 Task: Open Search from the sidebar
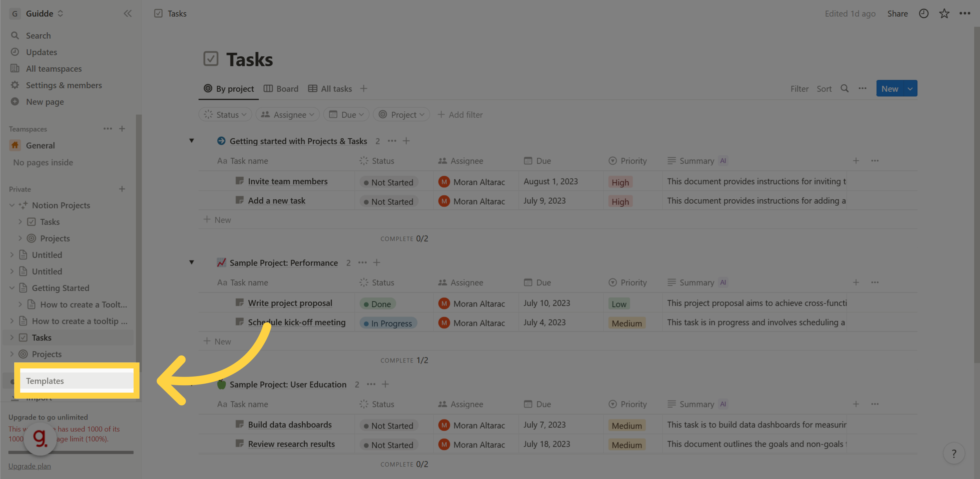[38, 35]
